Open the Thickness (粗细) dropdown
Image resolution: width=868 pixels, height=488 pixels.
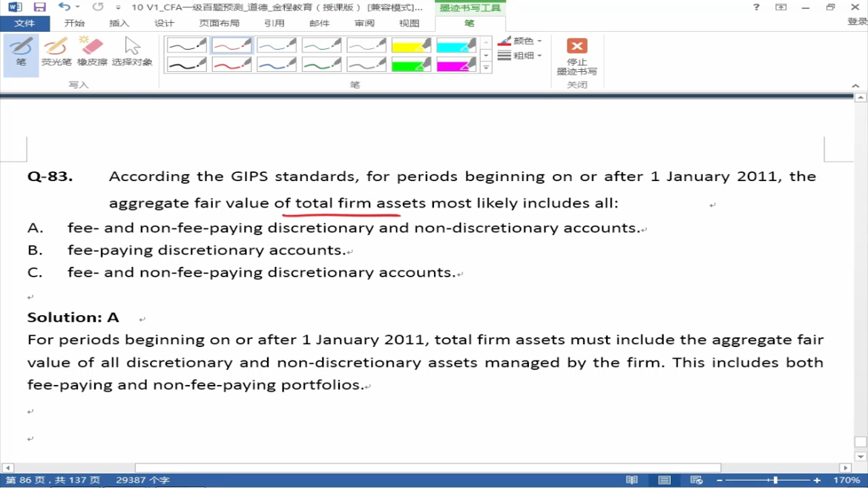tap(520, 56)
